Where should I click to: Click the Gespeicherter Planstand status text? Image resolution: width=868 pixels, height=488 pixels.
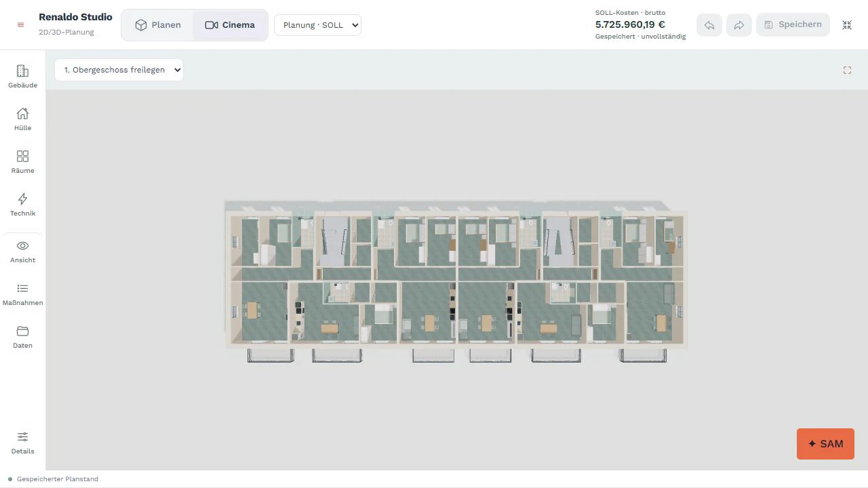point(58,479)
